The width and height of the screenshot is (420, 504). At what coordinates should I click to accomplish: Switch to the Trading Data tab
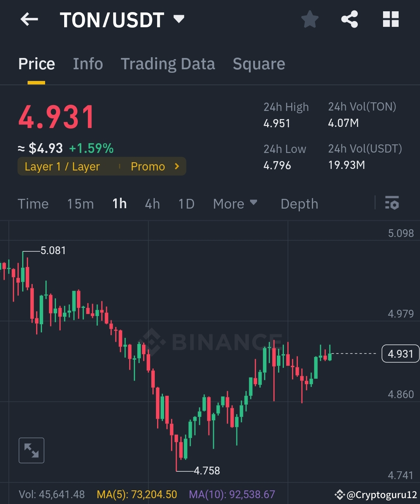tap(168, 63)
